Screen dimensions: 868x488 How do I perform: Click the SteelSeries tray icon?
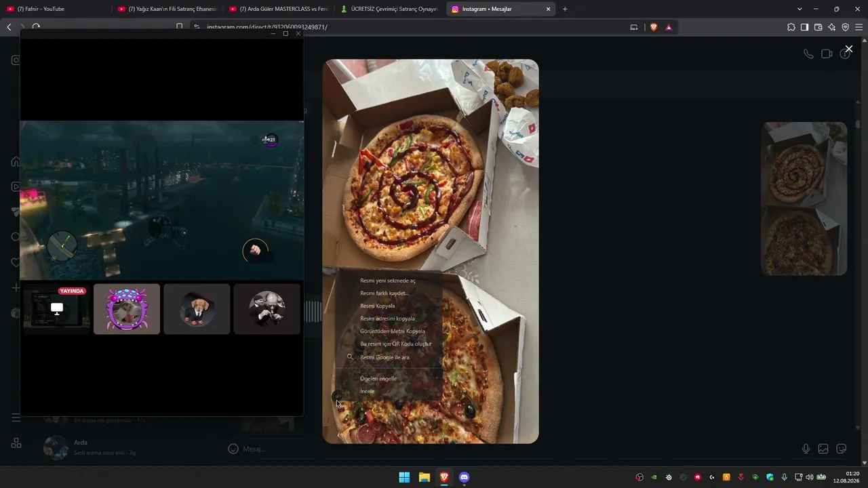pos(669,477)
